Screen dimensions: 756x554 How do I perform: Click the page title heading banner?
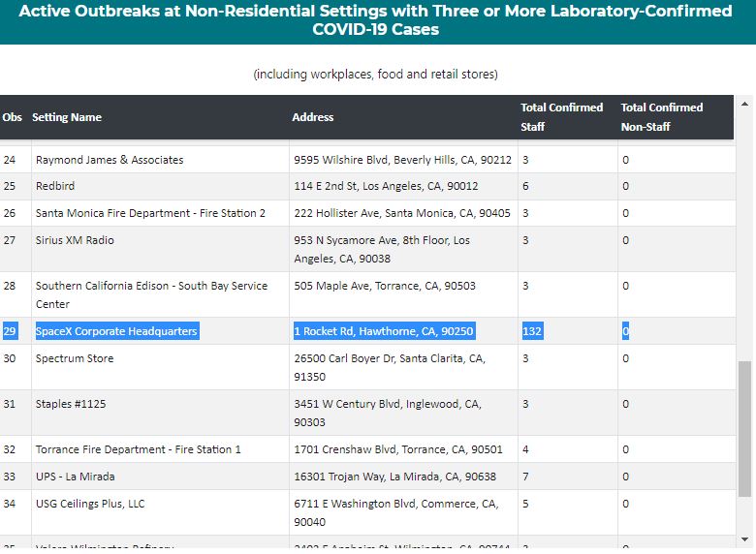click(376, 20)
